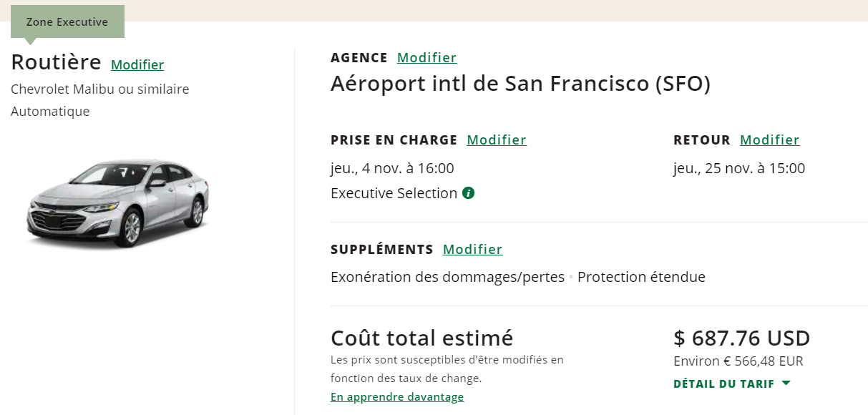The image size is (868, 415).
Task: Click the Aéroport intl de San Francisco title
Action: 520,84
